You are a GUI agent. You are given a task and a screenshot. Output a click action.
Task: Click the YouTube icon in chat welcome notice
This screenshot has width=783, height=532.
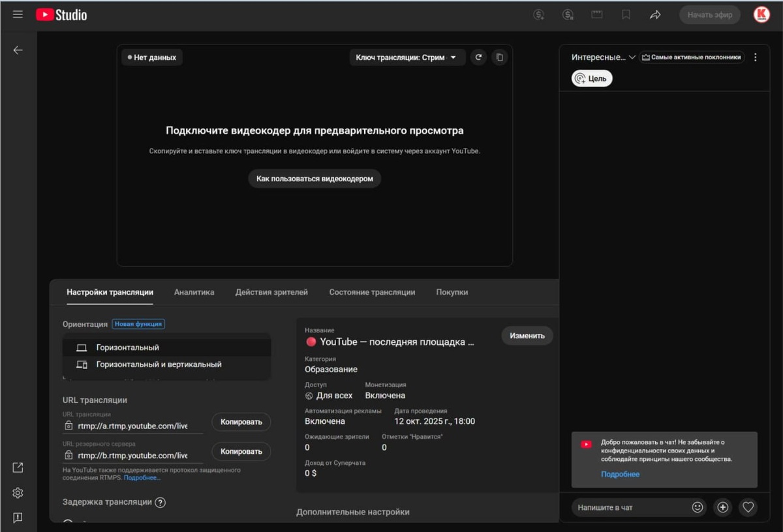[586, 444]
